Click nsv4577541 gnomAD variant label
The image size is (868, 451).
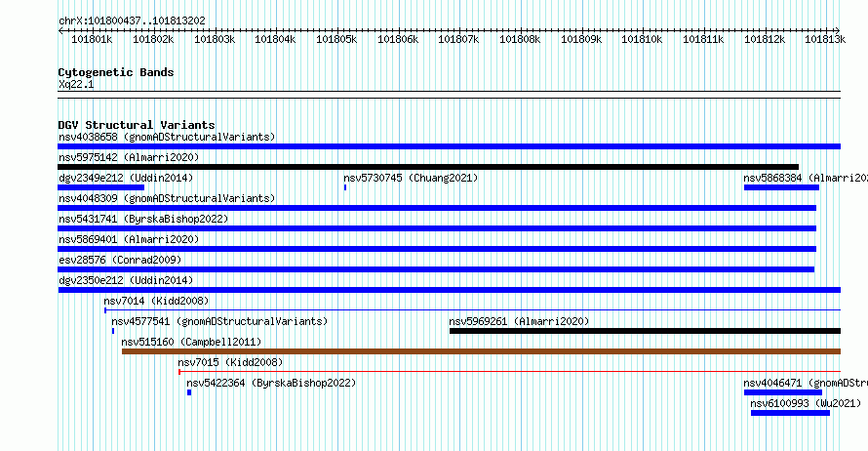(219, 321)
